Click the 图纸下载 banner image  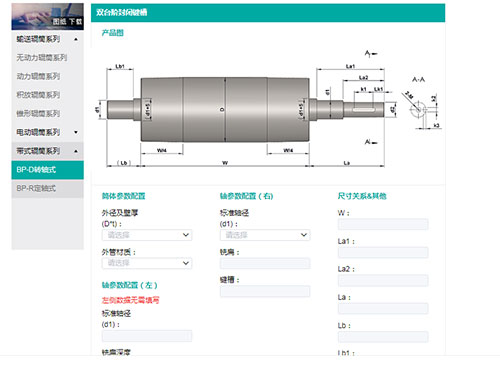[48, 17]
